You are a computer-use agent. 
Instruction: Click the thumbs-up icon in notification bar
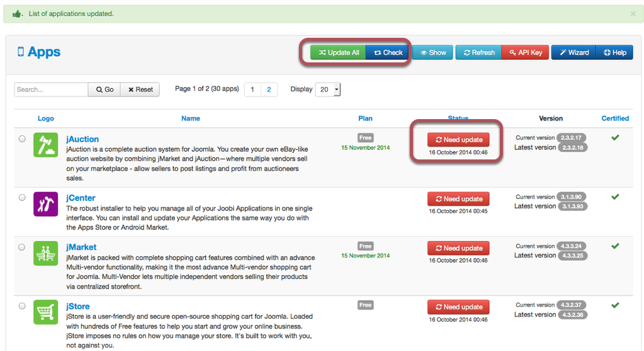pos(17,14)
